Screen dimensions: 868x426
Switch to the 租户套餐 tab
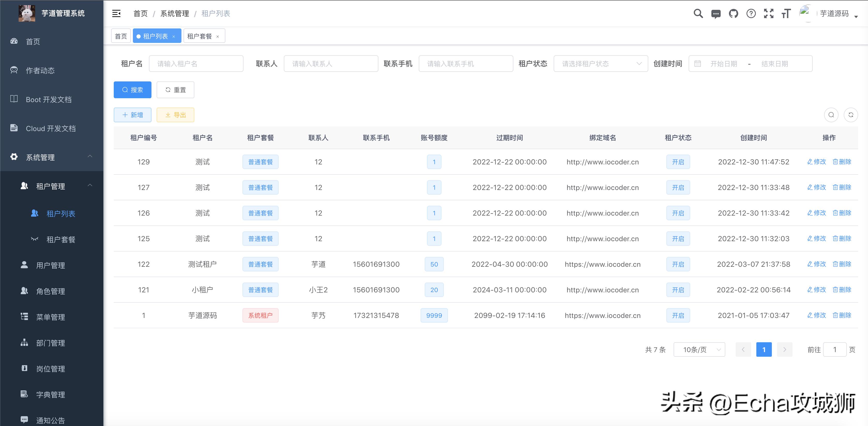click(x=201, y=36)
